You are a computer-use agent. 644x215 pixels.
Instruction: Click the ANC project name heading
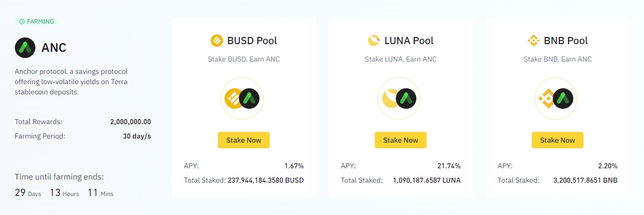click(x=54, y=48)
